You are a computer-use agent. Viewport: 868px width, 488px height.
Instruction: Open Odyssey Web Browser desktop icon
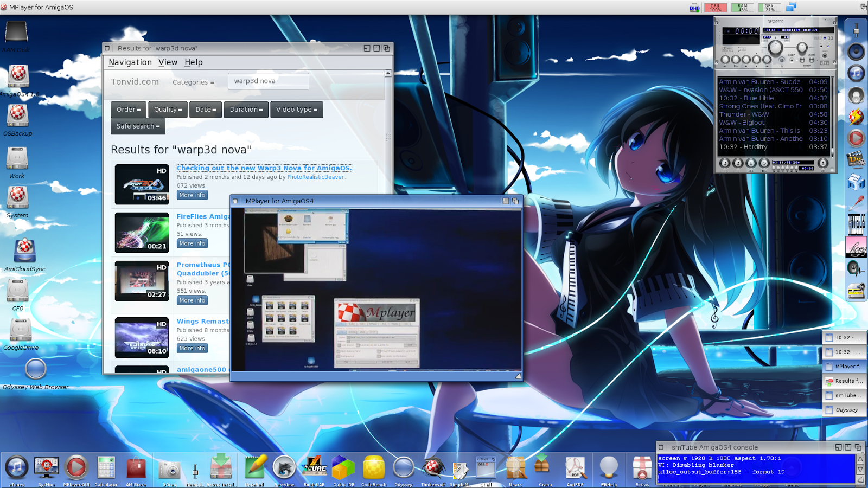[36, 369]
